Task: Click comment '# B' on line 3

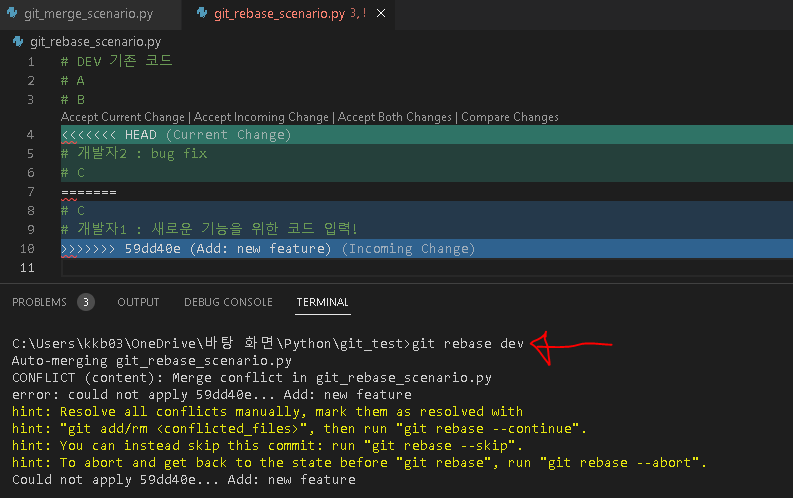Action: pyautogui.click(x=73, y=100)
